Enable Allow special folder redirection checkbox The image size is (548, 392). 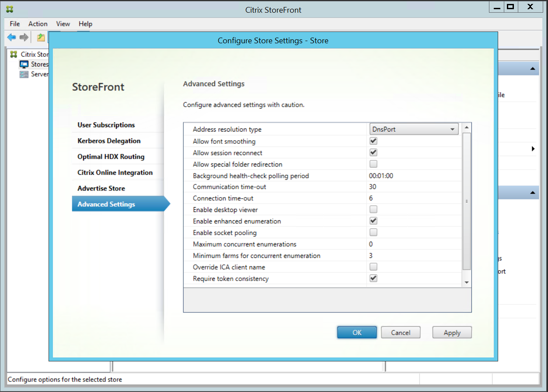373,164
